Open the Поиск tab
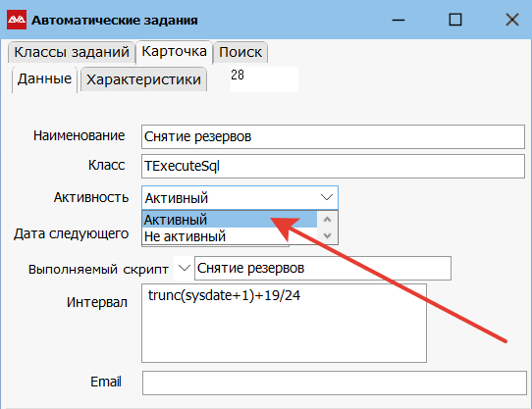This screenshot has height=409, width=532. tap(240, 52)
